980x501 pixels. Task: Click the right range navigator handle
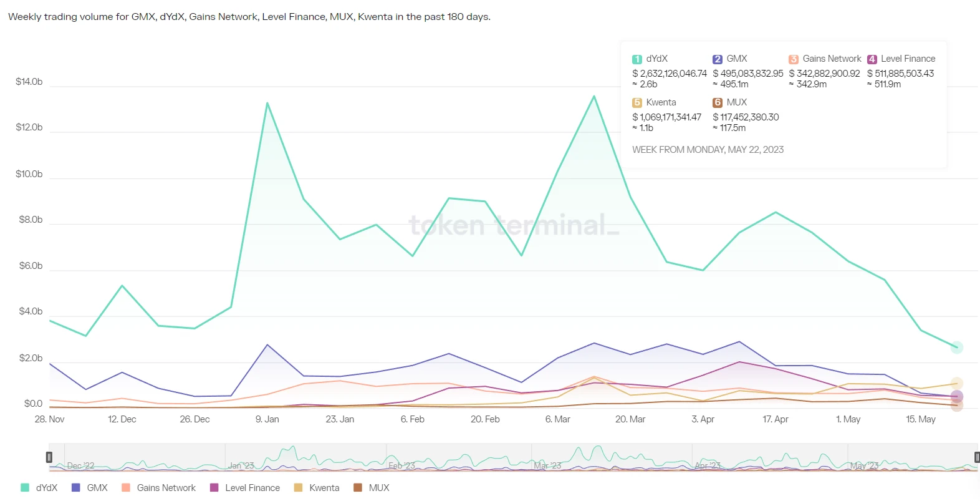[x=977, y=457]
